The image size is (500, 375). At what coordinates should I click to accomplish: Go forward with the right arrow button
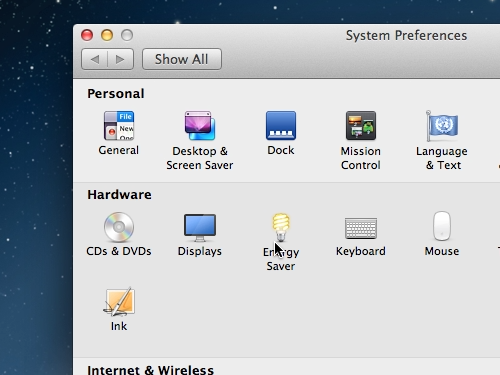(x=120, y=59)
